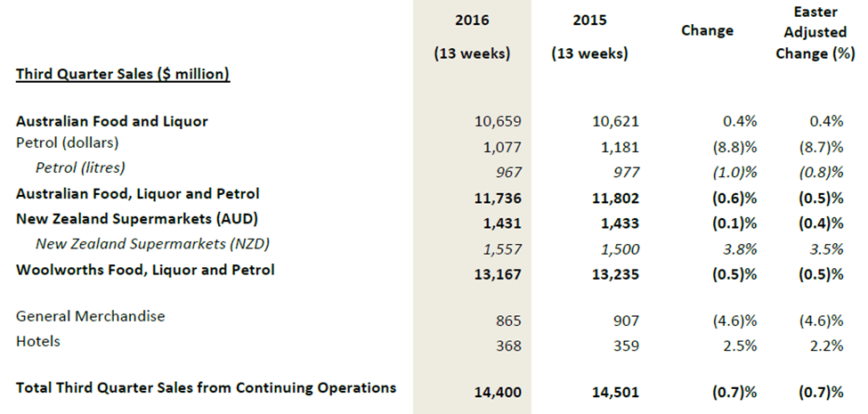
Task: Click the (1.0)% change value
Action: [x=734, y=172]
